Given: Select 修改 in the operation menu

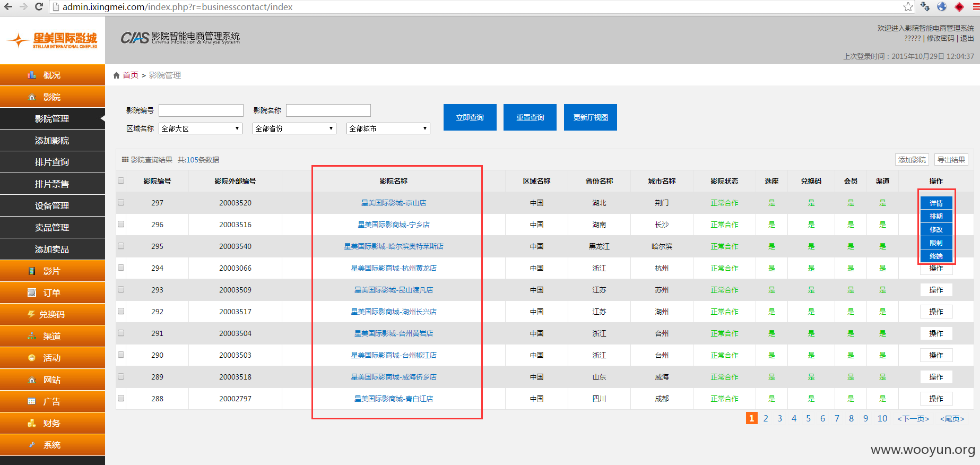Looking at the screenshot, I should click(936, 230).
